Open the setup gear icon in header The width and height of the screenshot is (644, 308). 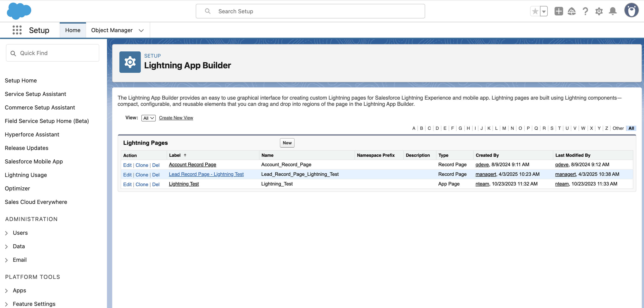599,11
